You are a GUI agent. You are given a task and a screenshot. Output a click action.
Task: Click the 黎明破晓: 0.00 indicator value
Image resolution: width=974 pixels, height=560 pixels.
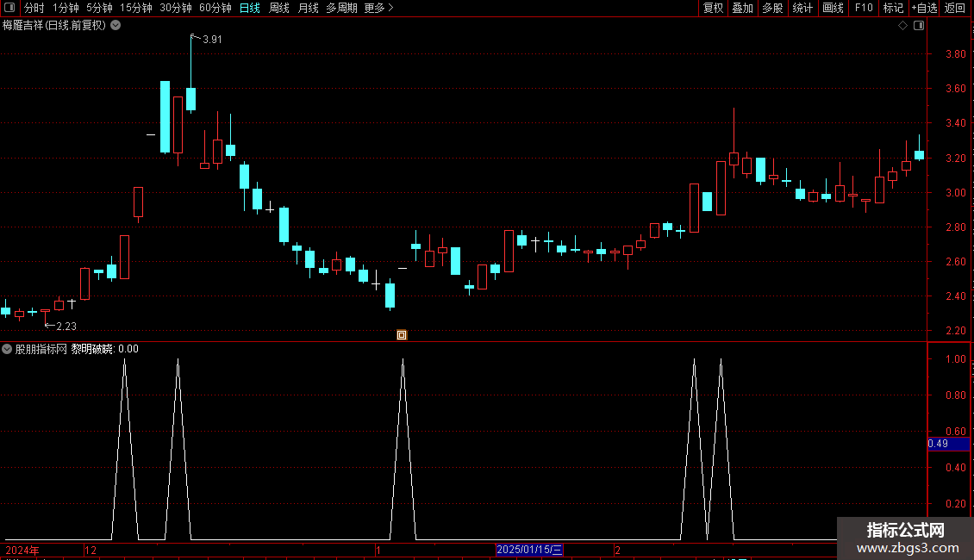click(104, 349)
